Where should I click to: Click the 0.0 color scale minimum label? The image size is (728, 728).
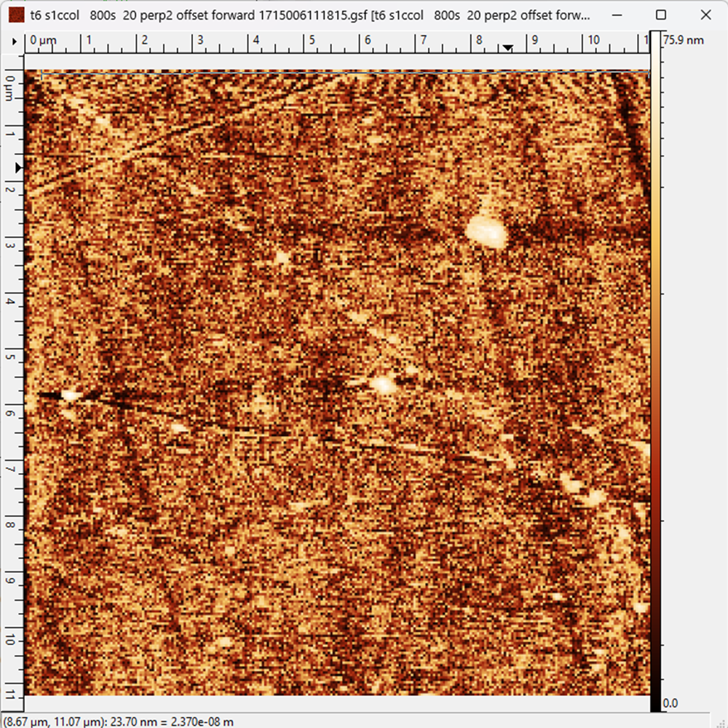pyautogui.click(x=670, y=703)
